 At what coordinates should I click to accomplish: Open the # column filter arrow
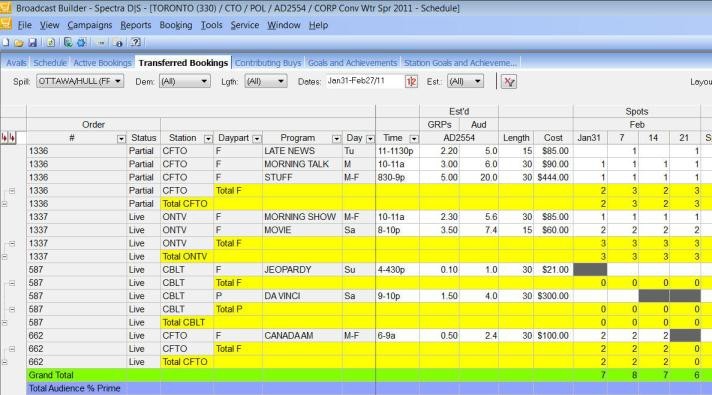121,138
